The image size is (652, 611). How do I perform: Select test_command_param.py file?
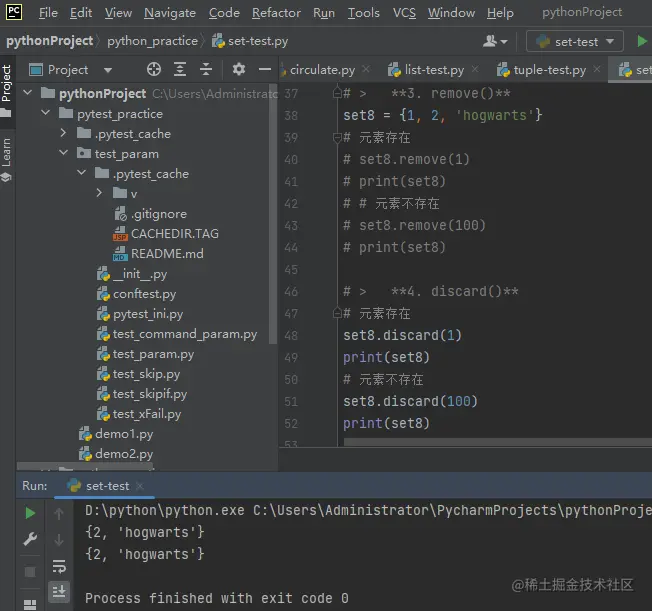point(177,334)
